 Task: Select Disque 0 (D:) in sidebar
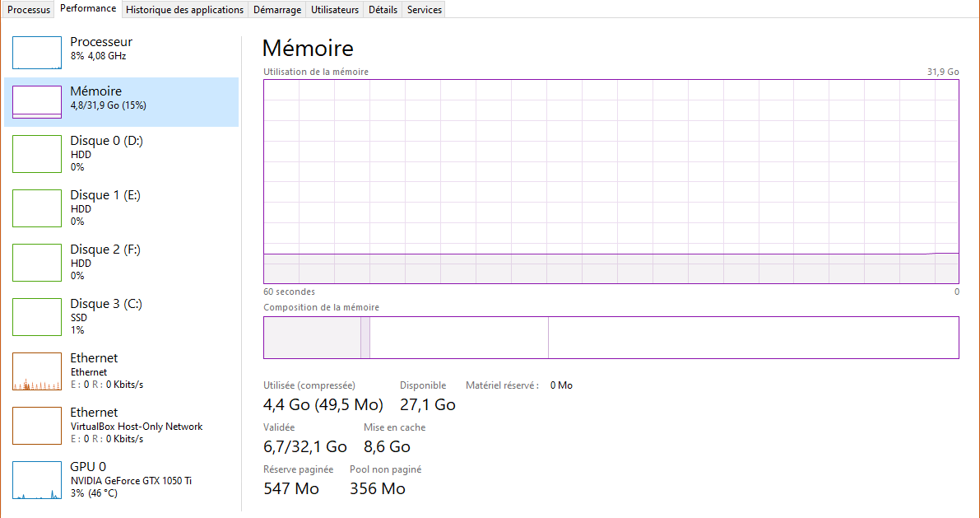(x=121, y=154)
